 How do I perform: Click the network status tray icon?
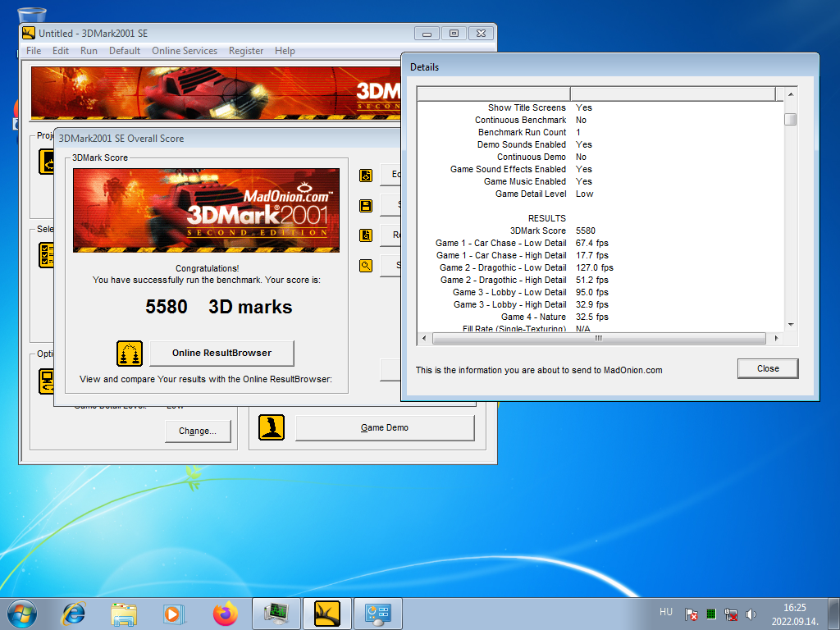[731, 614]
